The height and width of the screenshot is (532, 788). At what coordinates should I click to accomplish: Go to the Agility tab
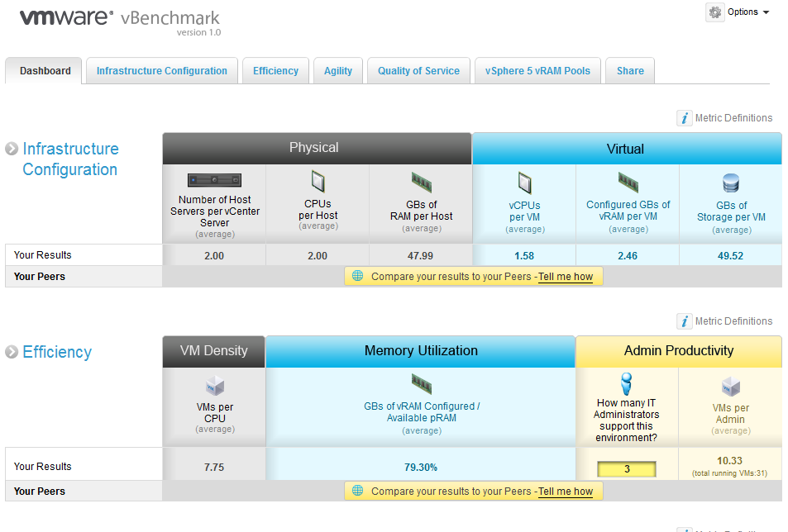338,71
